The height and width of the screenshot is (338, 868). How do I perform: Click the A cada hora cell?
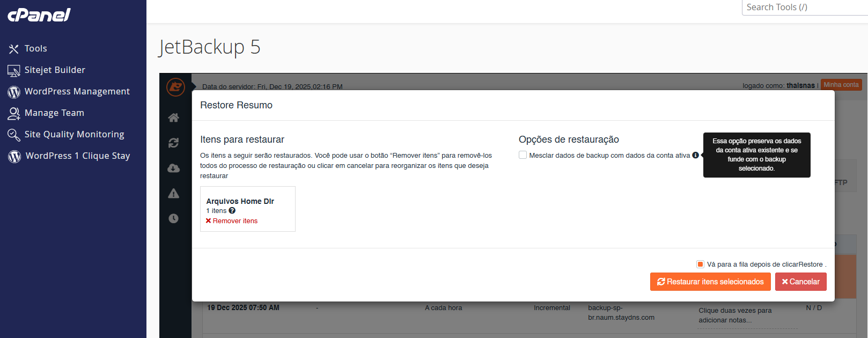tap(443, 308)
